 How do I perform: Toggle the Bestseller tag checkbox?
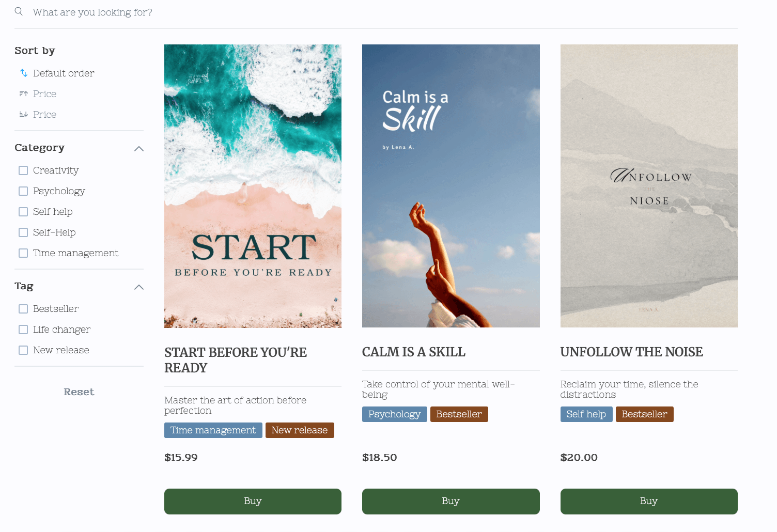pyautogui.click(x=23, y=309)
